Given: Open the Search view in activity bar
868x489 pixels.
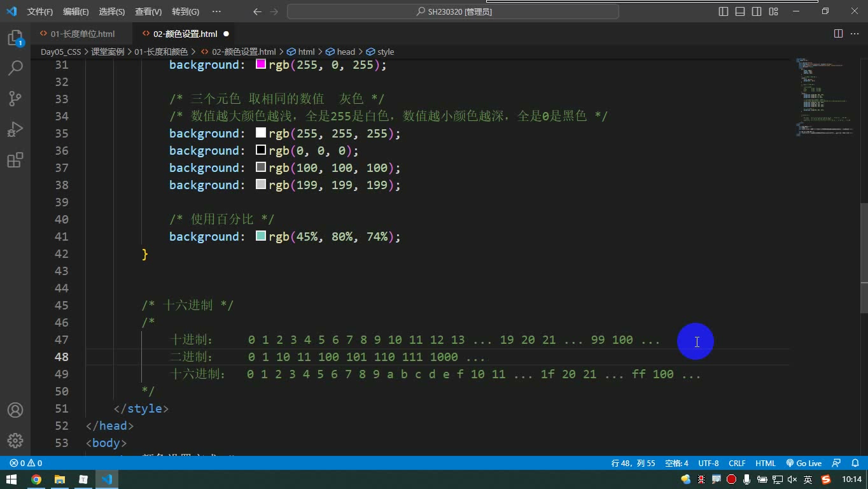Looking at the screenshot, I should (x=15, y=68).
